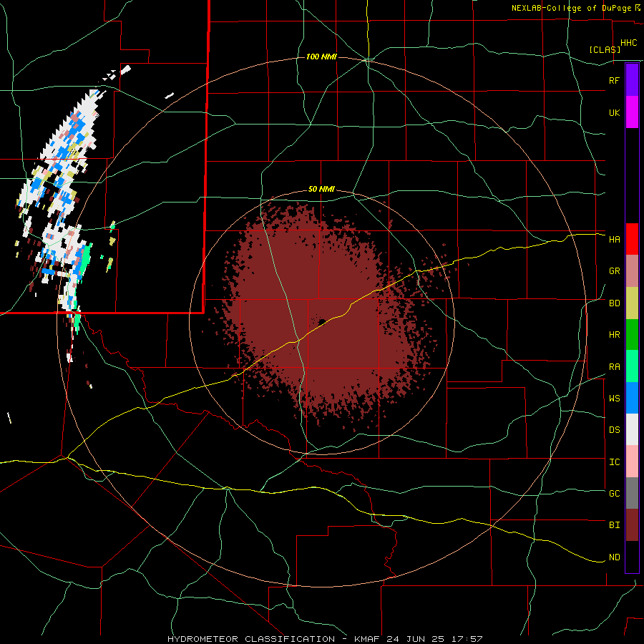Click the 100 NMI range ring label
Image resolution: width=644 pixels, height=644 pixels.
tap(321, 57)
